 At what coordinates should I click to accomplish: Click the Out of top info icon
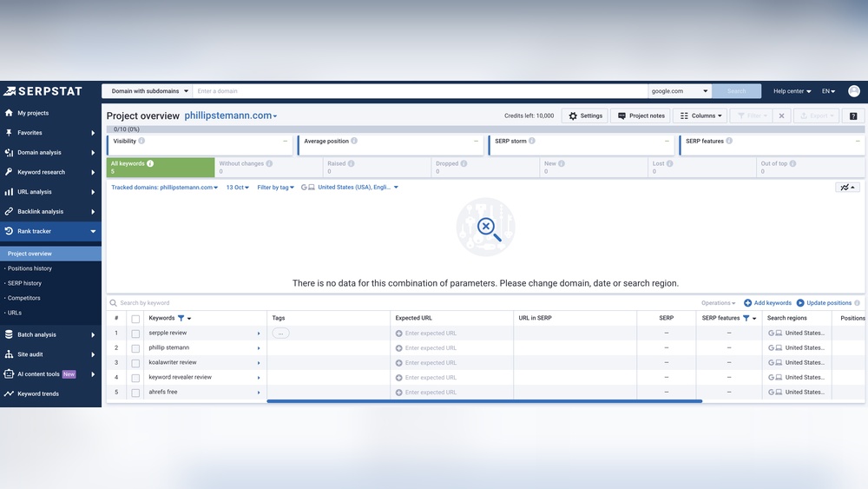792,163
